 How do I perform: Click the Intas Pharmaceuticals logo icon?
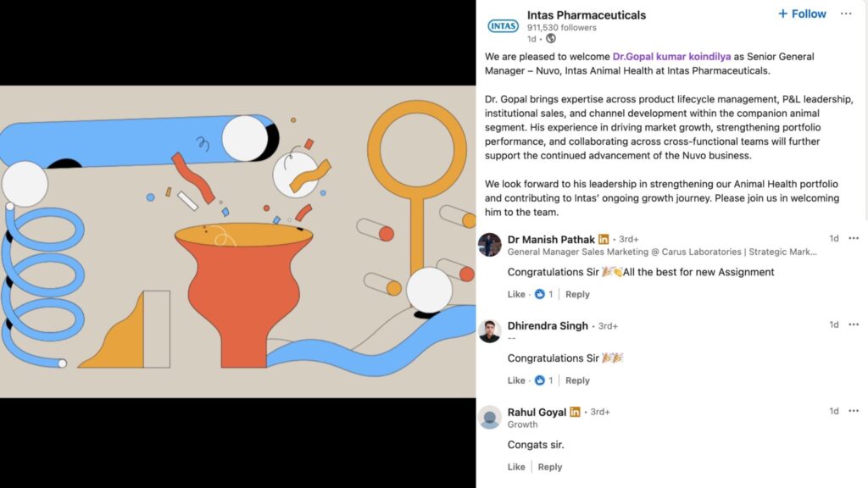[x=503, y=25]
